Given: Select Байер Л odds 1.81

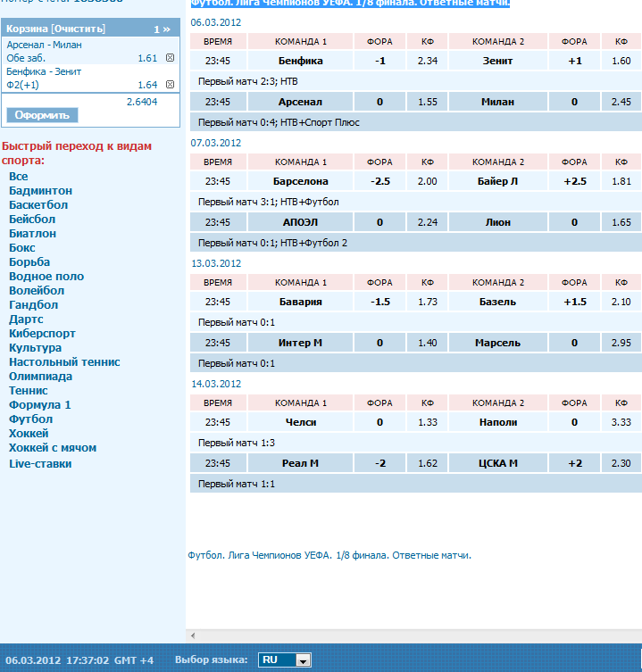Looking at the screenshot, I should coord(621,181).
